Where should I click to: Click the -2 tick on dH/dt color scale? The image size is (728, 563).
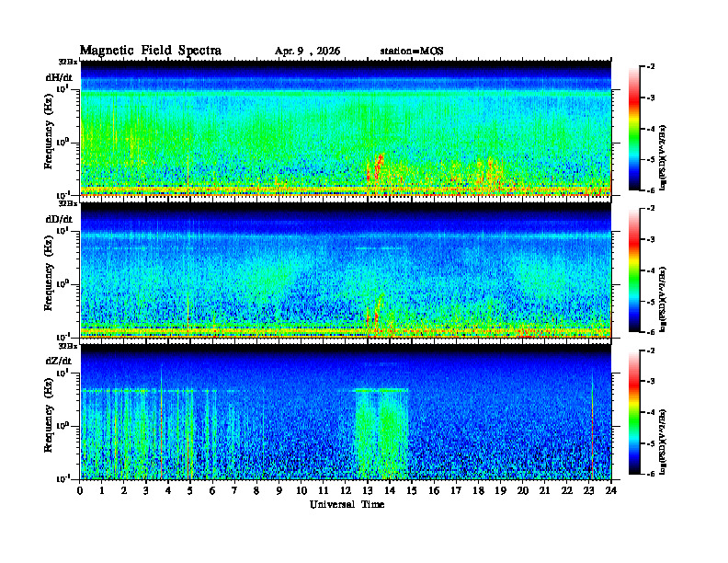pos(651,67)
